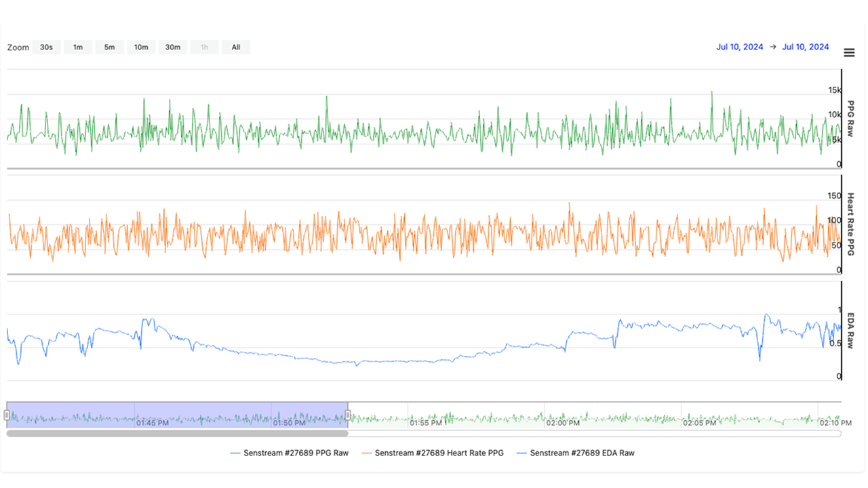868x488 pixels.
Task: Click navigator at the 02:05 PM label
Action: (699, 422)
